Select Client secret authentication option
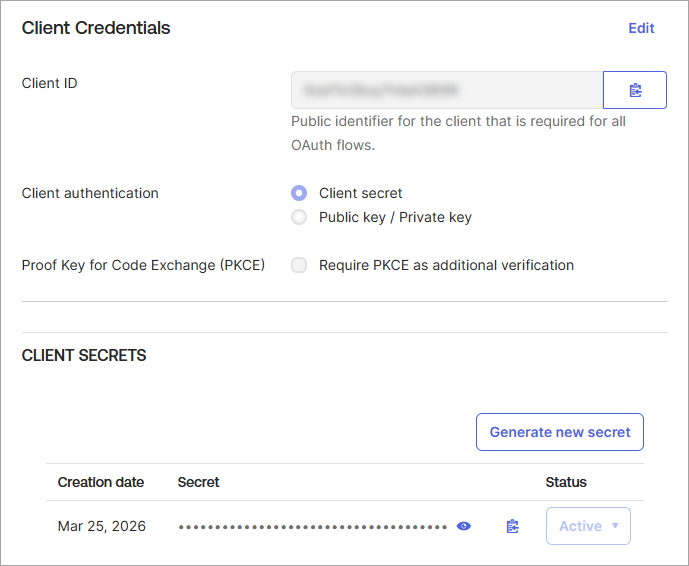The image size is (689, 566). click(x=299, y=193)
